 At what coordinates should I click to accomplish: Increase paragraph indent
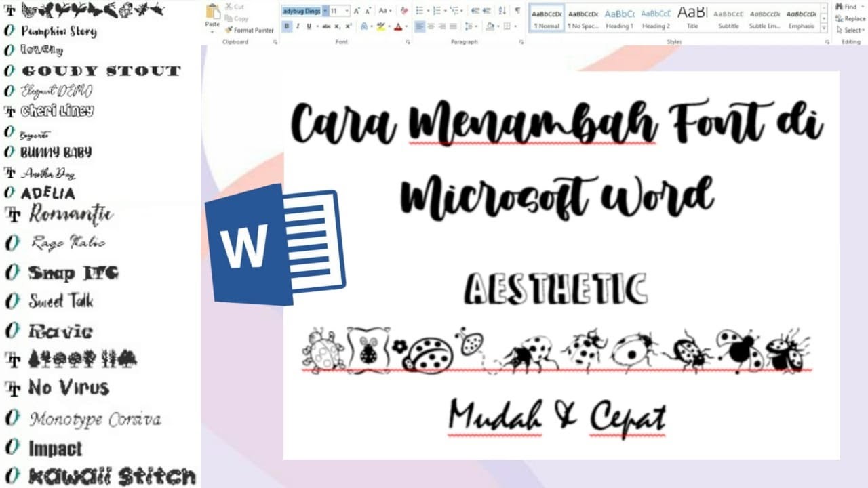click(x=486, y=11)
